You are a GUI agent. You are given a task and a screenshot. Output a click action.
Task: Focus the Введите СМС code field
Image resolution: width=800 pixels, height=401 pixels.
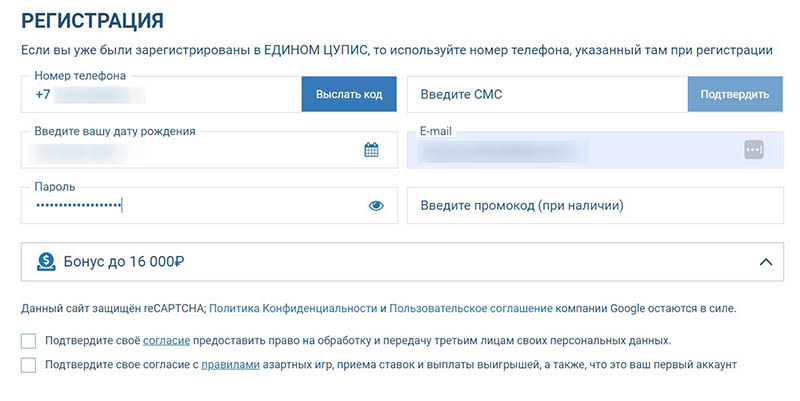pyautogui.click(x=547, y=94)
